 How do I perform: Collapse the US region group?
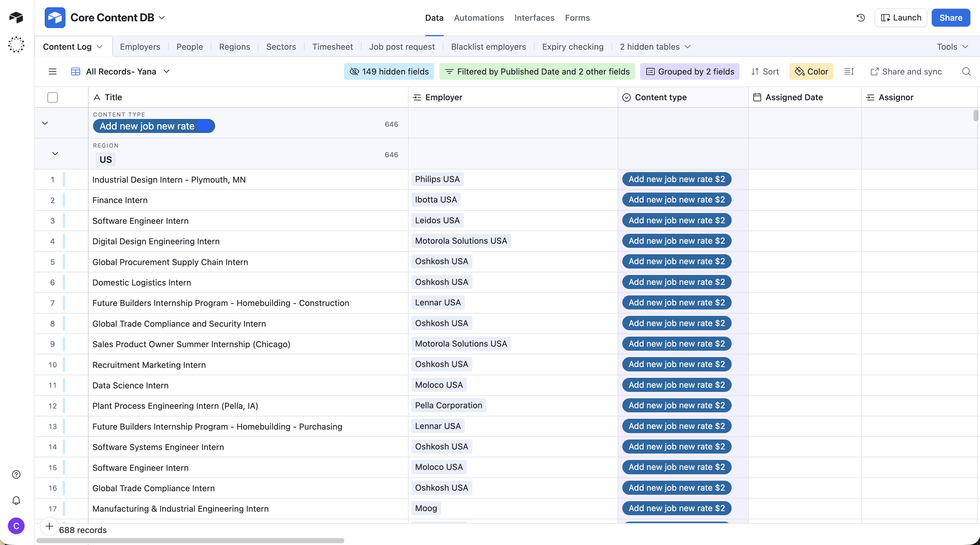tap(55, 154)
